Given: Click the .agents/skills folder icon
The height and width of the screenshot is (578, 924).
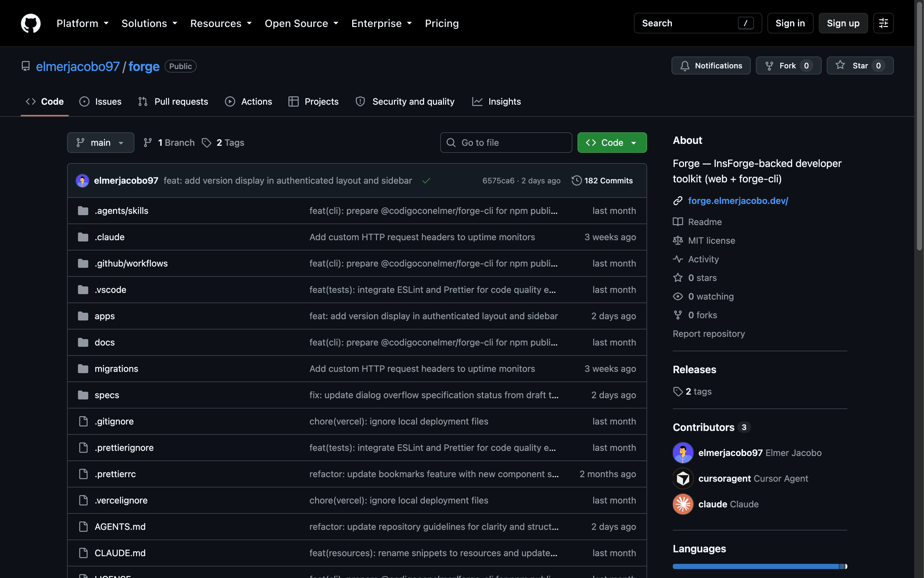Looking at the screenshot, I should point(83,211).
